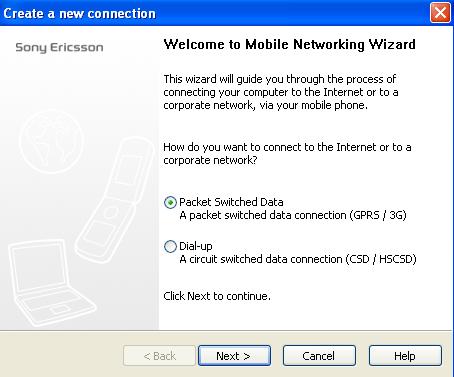Choose the Dial-up radio option
The image size is (454, 377).
point(170,246)
